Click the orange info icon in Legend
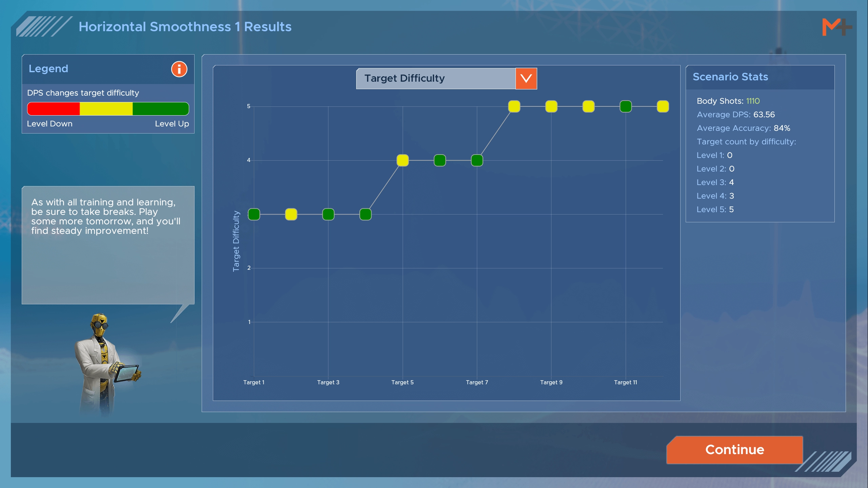868x488 pixels. (179, 68)
